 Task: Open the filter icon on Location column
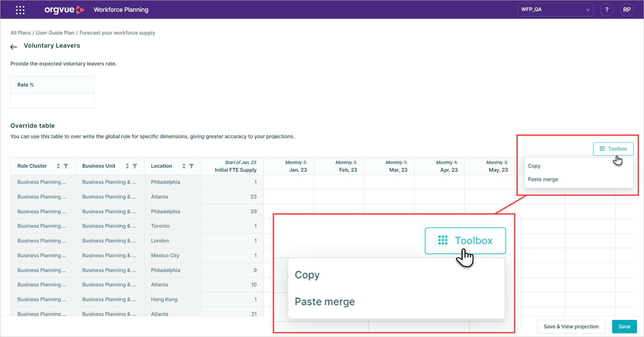coord(191,166)
